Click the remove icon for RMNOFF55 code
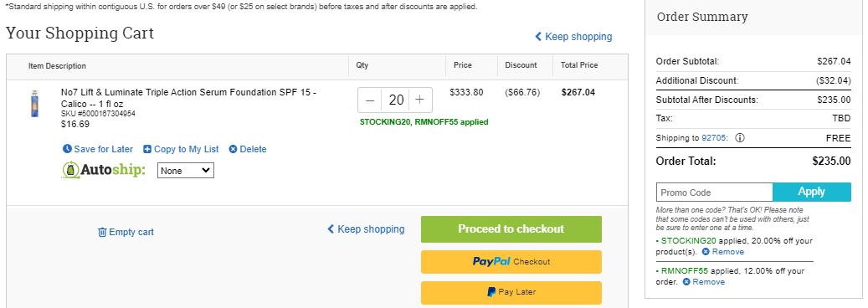This screenshot has width=868, height=308. coord(686,281)
